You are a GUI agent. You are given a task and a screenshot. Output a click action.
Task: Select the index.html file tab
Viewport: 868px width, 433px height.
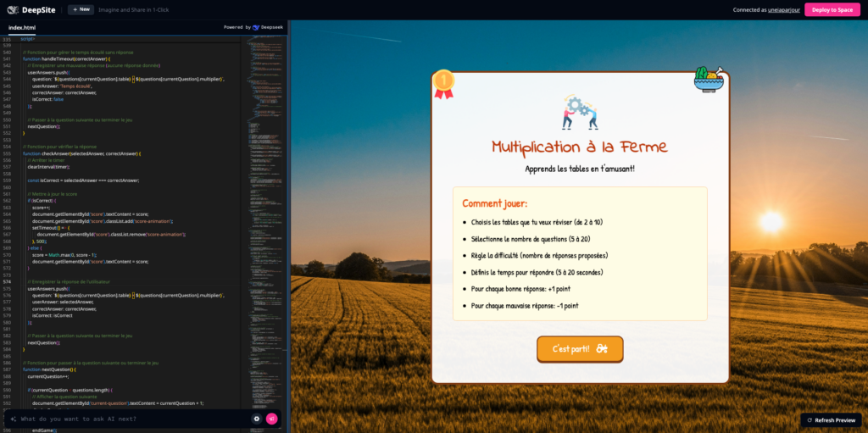tap(22, 27)
